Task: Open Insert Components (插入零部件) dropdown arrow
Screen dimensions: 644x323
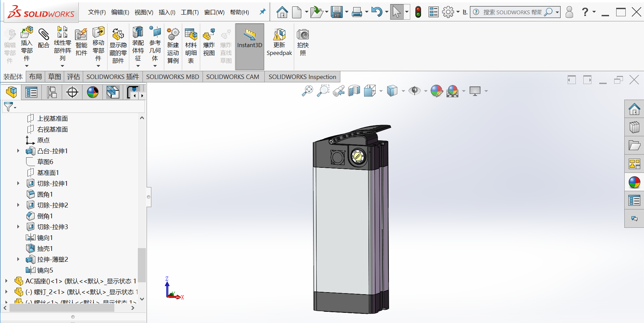Action: (27, 66)
